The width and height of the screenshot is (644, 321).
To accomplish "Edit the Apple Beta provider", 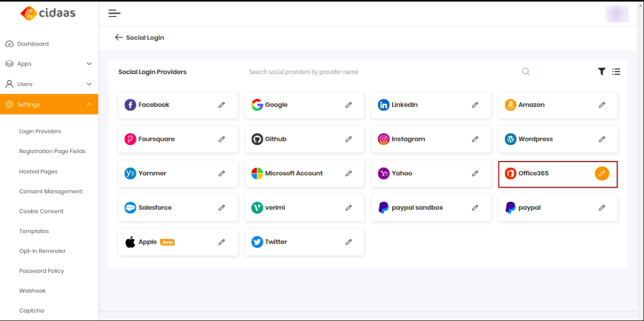I will click(x=222, y=242).
